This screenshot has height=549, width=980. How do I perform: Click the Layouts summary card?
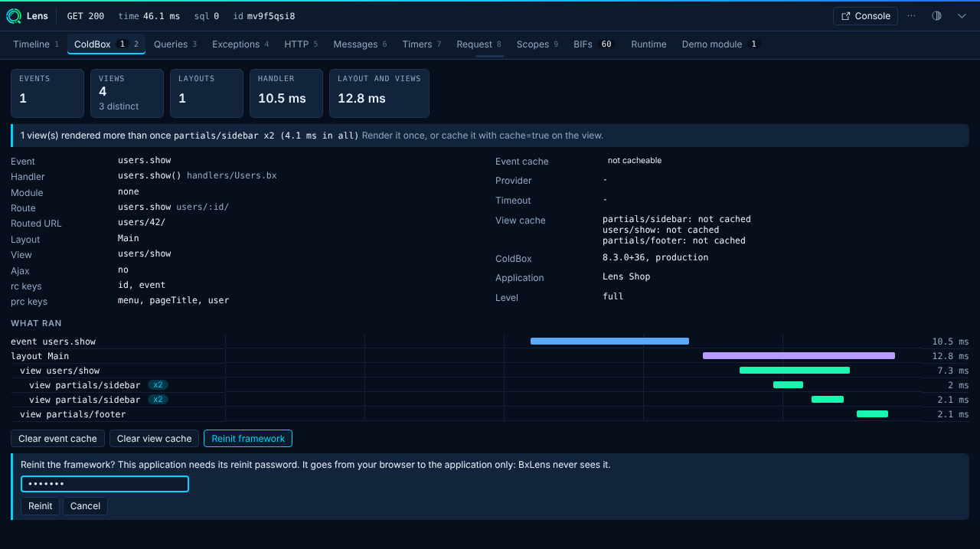click(x=207, y=93)
